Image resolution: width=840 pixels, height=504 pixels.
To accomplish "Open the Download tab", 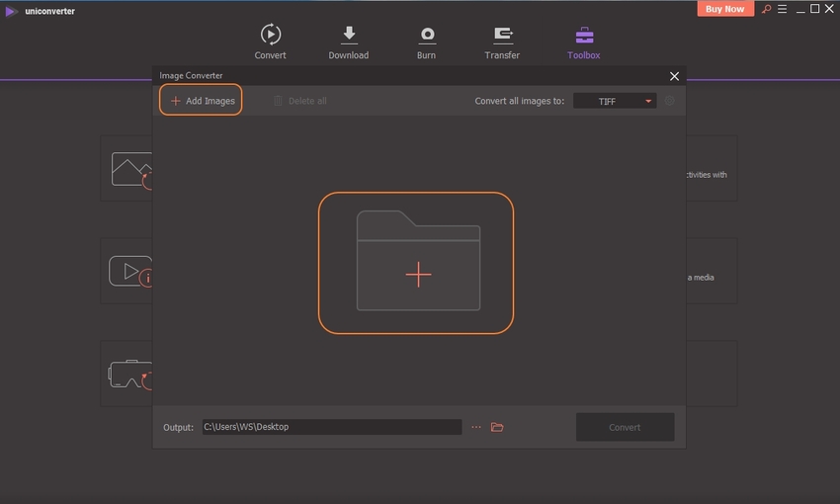I will click(348, 35).
